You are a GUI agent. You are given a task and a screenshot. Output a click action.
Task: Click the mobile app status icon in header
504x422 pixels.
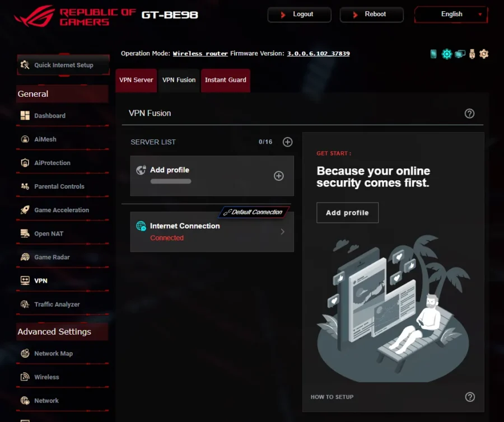tap(433, 54)
